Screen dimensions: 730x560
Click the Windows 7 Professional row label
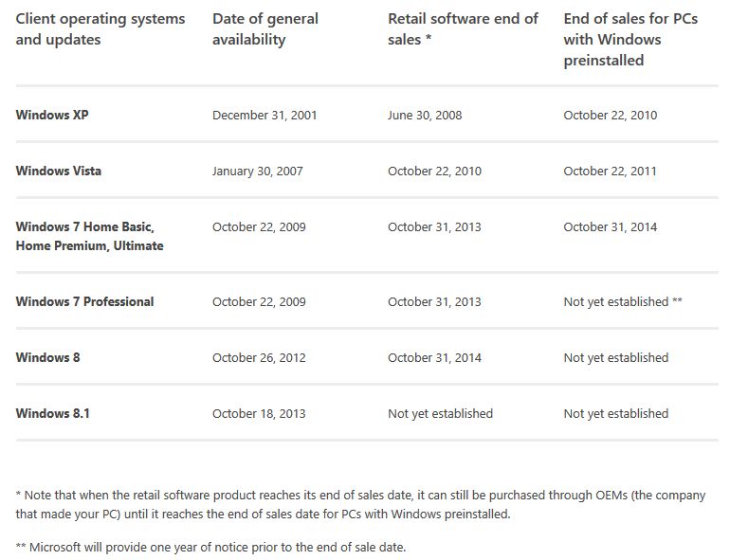point(84,302)
